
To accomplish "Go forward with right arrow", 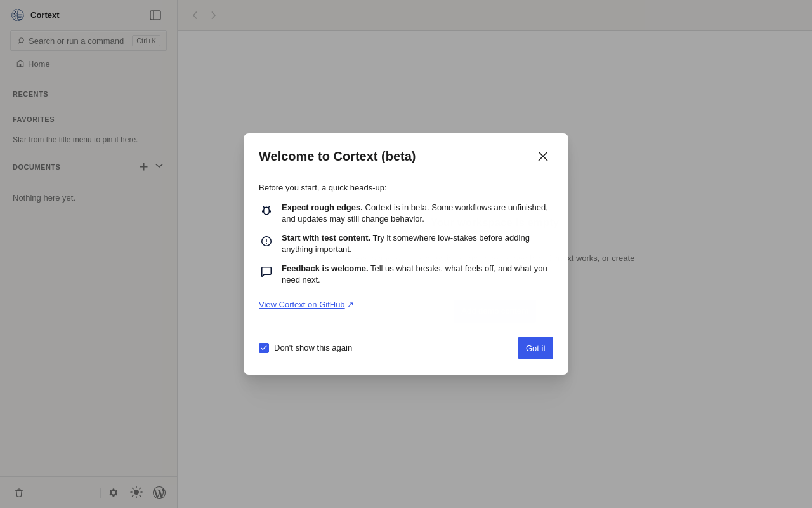I will (x=214, y=15).
